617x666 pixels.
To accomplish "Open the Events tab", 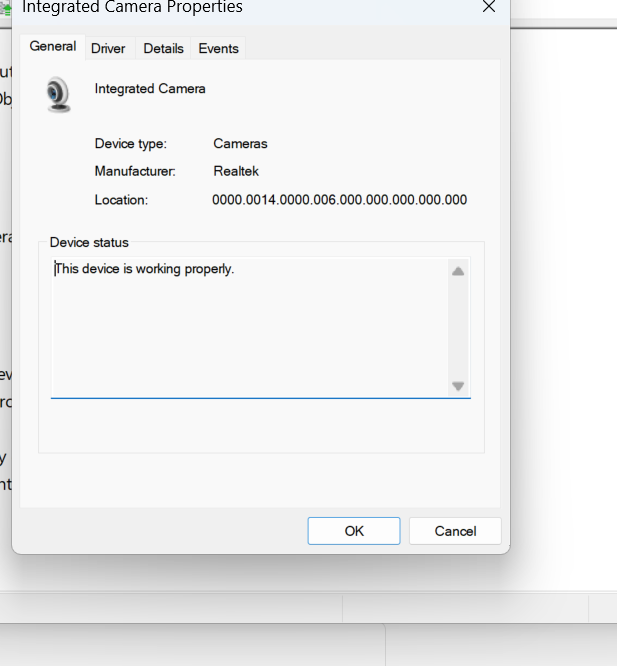I will [x=219, y=48].
